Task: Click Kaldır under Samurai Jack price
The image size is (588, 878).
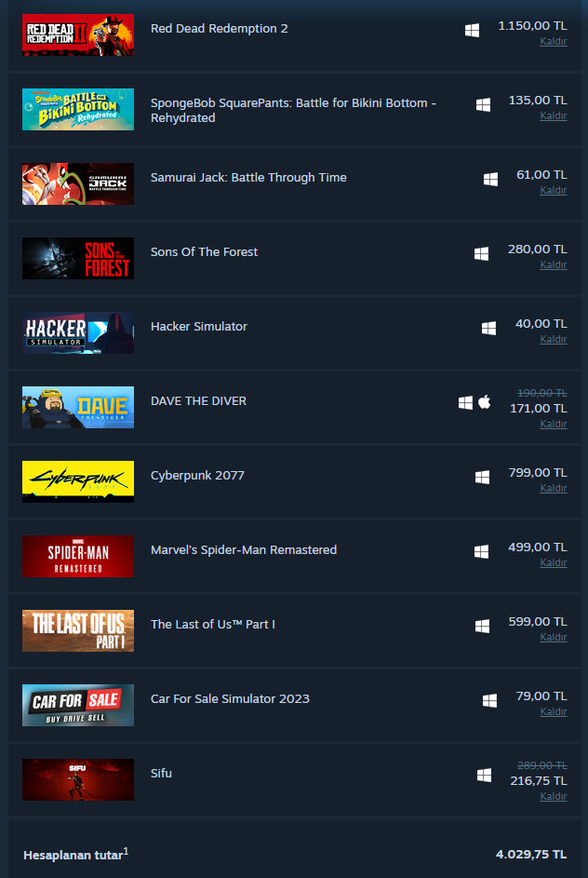Action: [x=554, y=190]
